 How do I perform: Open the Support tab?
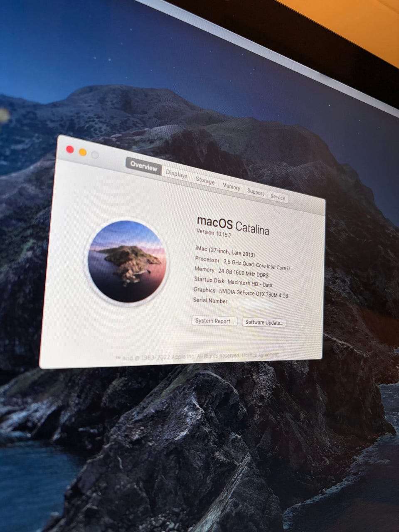pyautogui.click(x=256, y=192)
